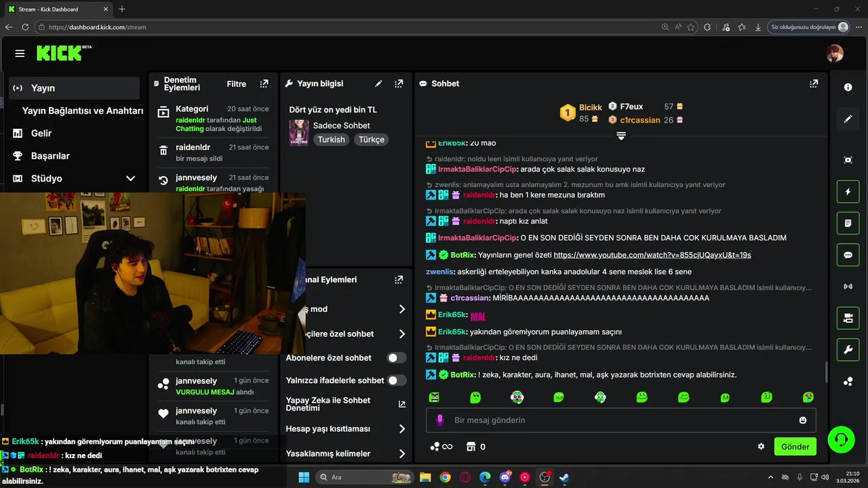Pop out the Sohbet chat panel
Viewport: 868px width, 488px height.
814,84
